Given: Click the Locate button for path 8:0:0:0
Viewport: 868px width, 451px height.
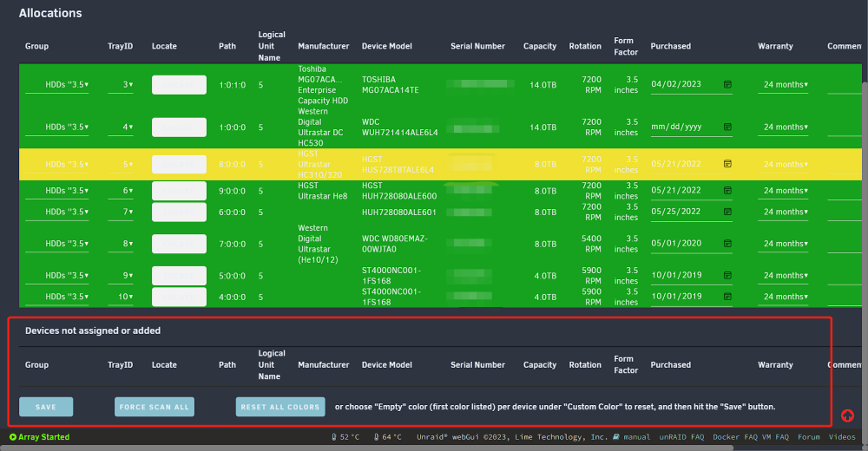Looking at the screenshot, I should (x=179, y=164).
